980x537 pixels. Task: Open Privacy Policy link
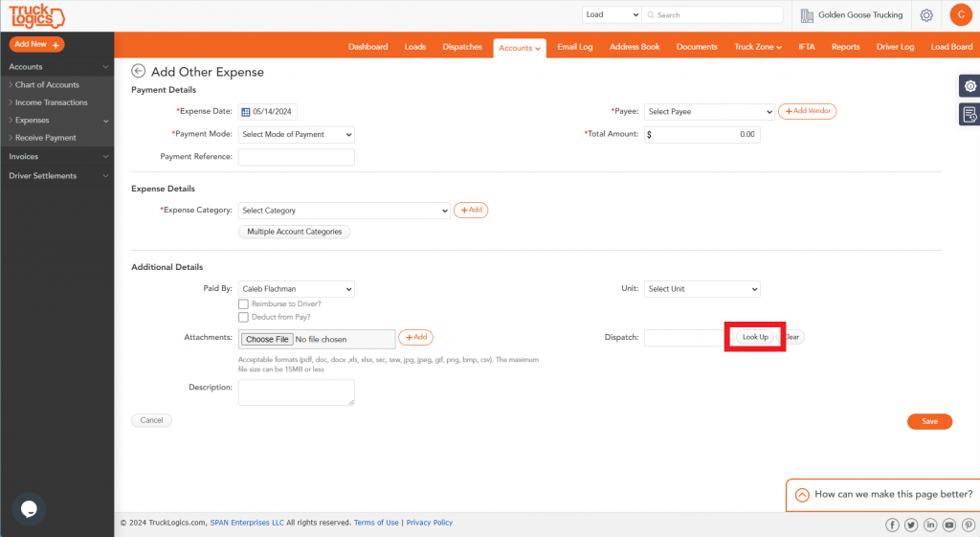(x=430, y=523)
